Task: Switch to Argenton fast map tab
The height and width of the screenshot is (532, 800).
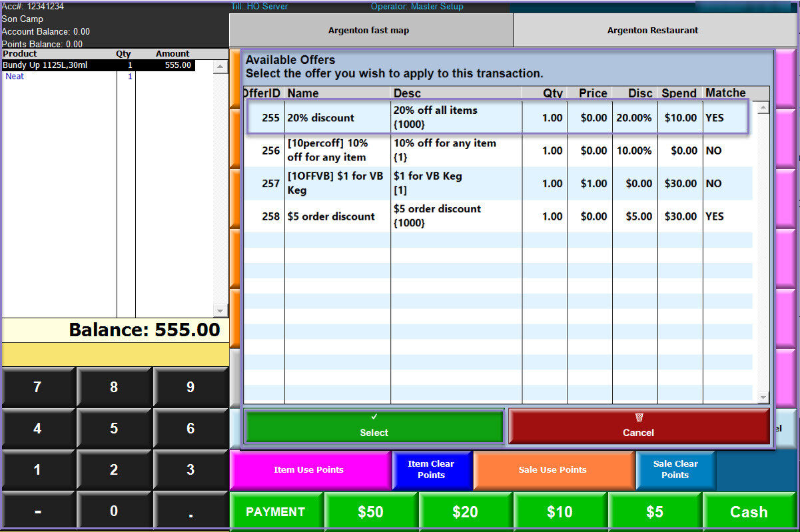Action: pos(368,31)
